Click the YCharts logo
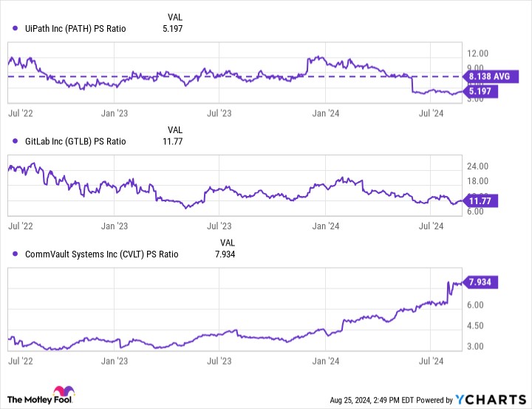Image resolution: width=532 pixels, height=409 pixels. pos(488,399)
